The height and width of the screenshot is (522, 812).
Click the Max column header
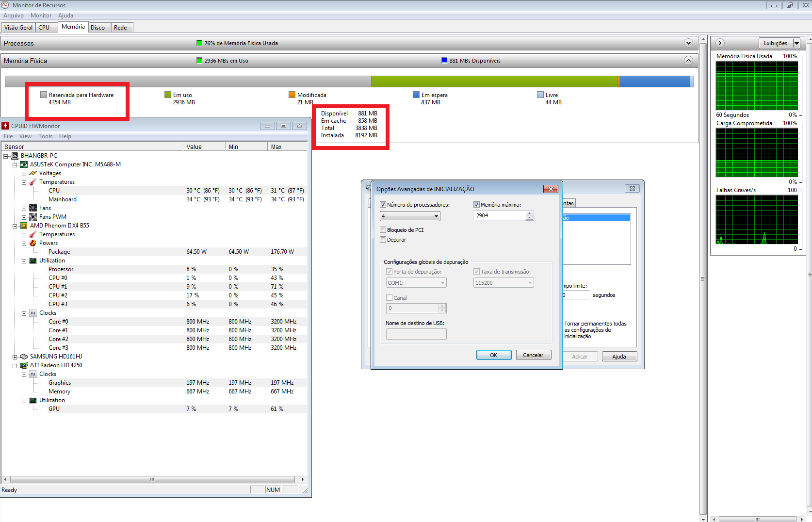click(x=287, y=147)
